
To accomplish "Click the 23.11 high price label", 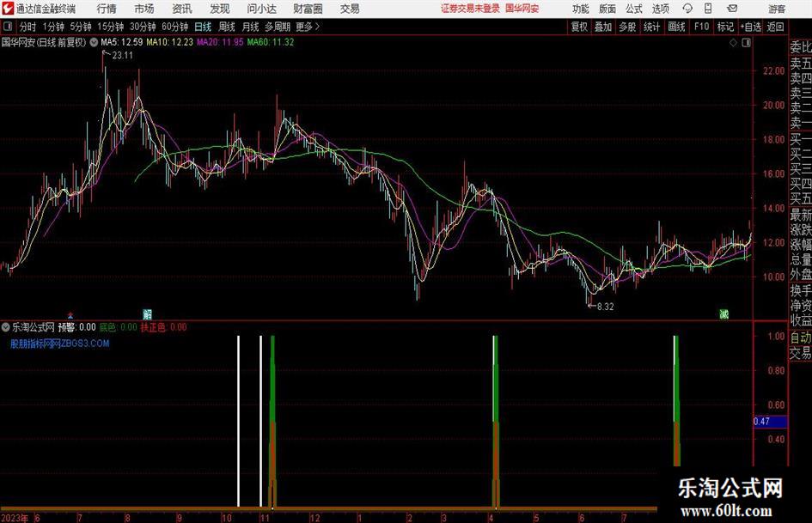I will click(122, 56).
